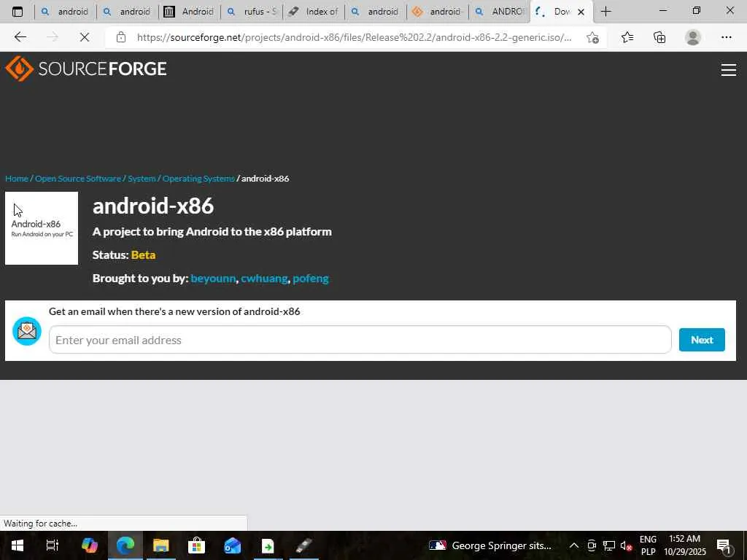Viewport: 747px width, 560px height.
Task: Open beyounn's profile link
Action: click(213, 278)
